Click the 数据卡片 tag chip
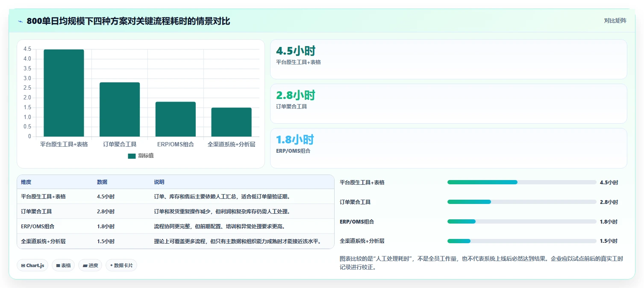The width and height of the screenshot is (644, 288). click(x=121, y=265)
